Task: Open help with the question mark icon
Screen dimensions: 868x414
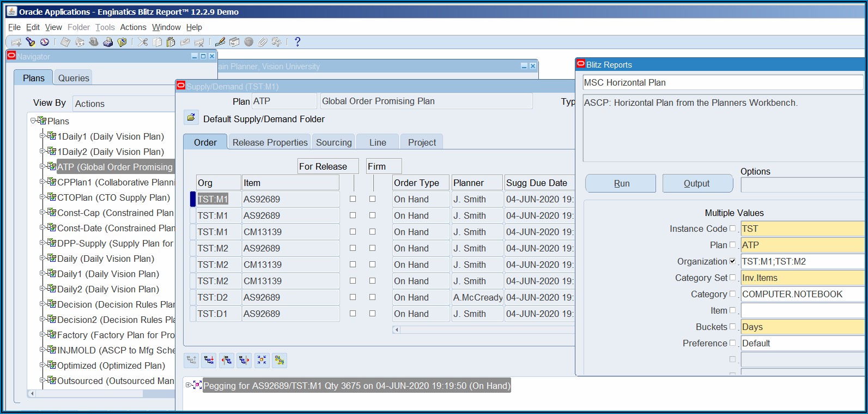Action: pos(297,42)
